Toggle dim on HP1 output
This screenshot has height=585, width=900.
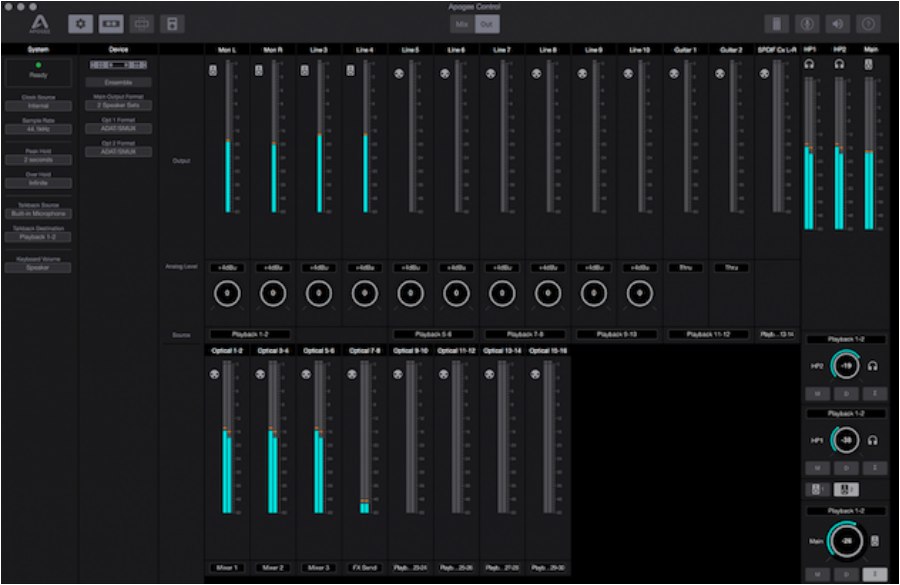(846, 468)
